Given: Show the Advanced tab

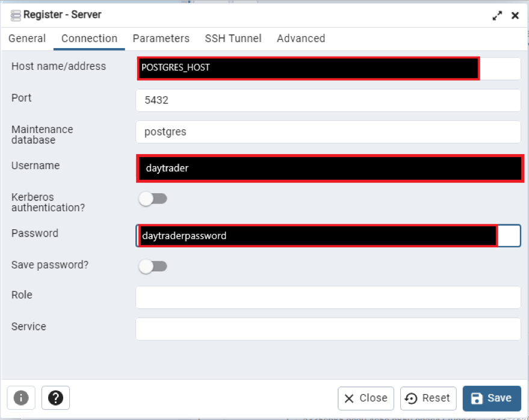Looking at the screenshot, I should [x=301, y=39].
